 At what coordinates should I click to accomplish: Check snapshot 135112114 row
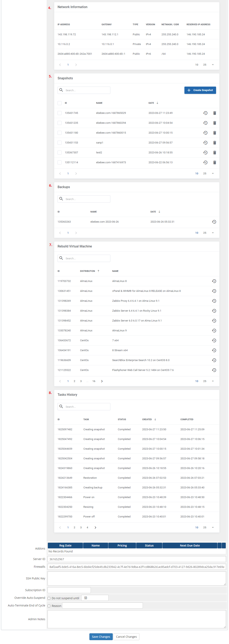coord(60,162)
